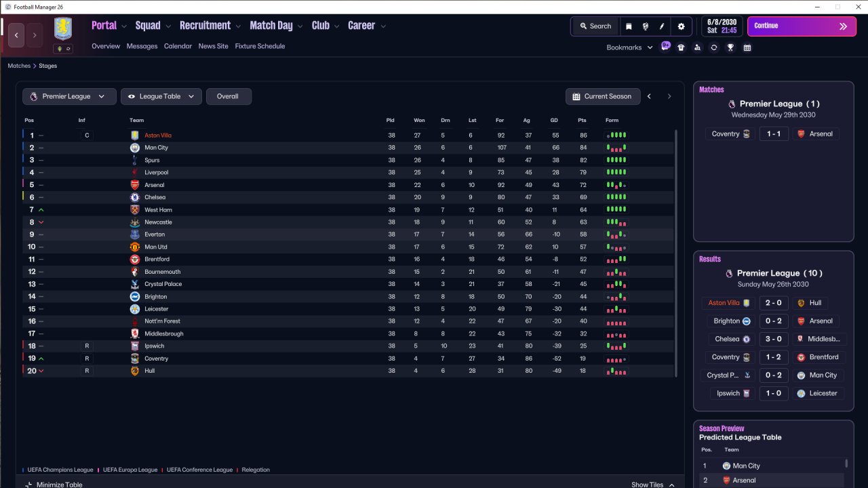Click the Minimize Table button
Viewport: 868px width, 488px height.
point(54,485)
